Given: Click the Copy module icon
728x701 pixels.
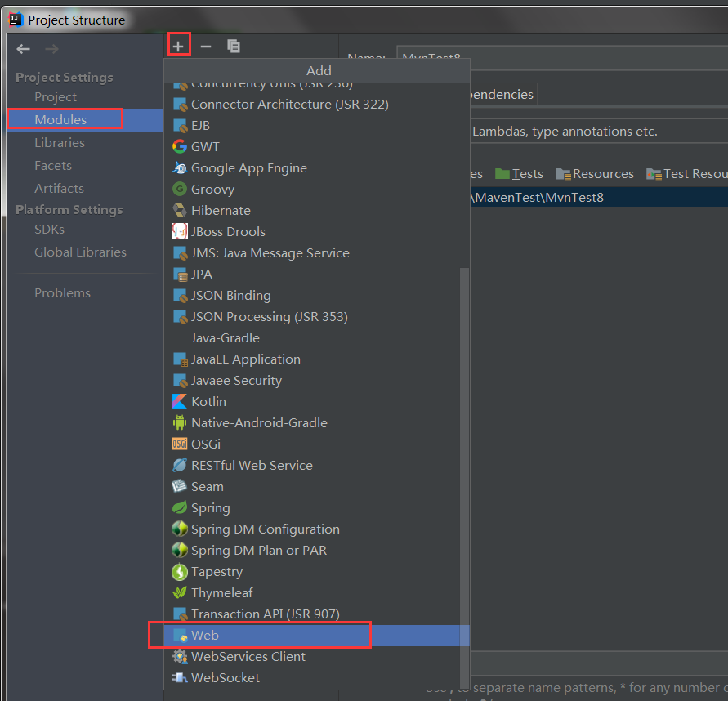Looking at the screenshot, I should (x=234, y=46).
